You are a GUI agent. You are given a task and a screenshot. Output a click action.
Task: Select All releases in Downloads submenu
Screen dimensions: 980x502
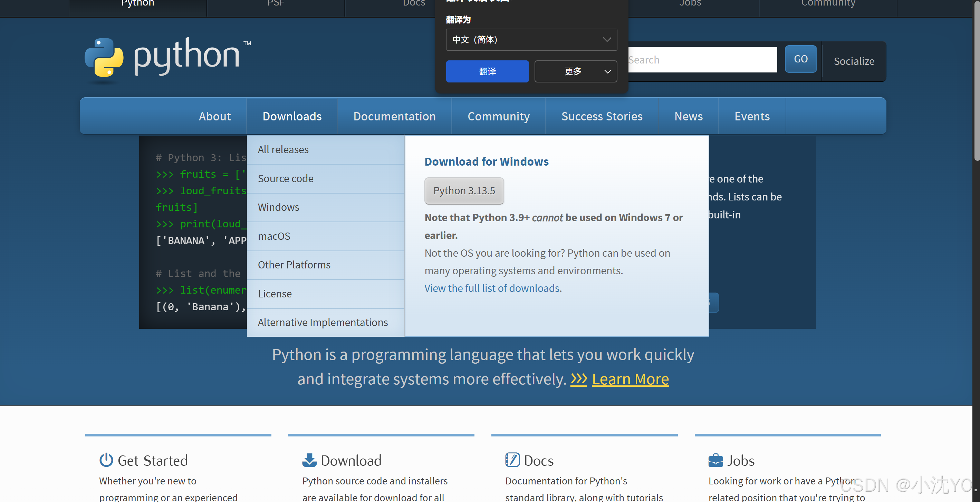(326, 150)
